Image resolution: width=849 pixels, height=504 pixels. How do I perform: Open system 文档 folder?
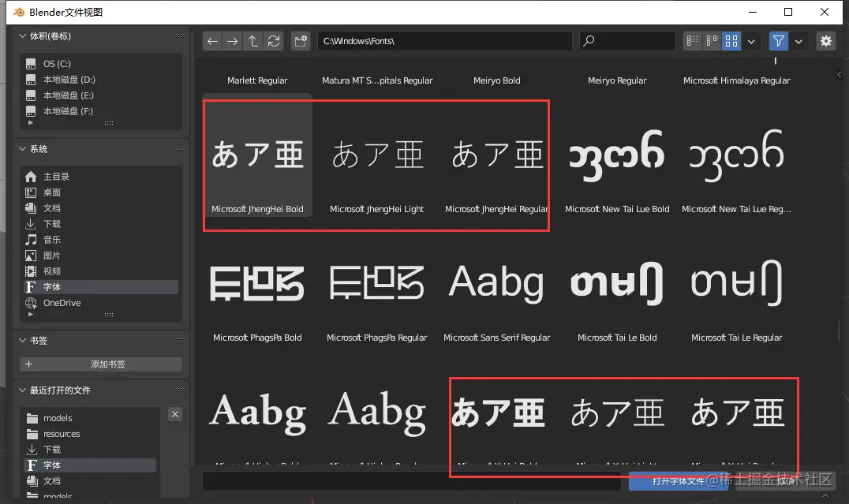101,208
